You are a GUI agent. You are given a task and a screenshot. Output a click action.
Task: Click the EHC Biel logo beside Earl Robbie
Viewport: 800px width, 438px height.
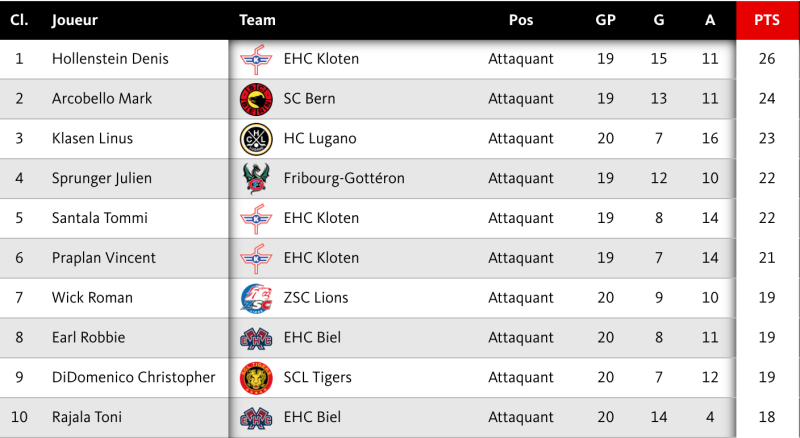[256, 338]
